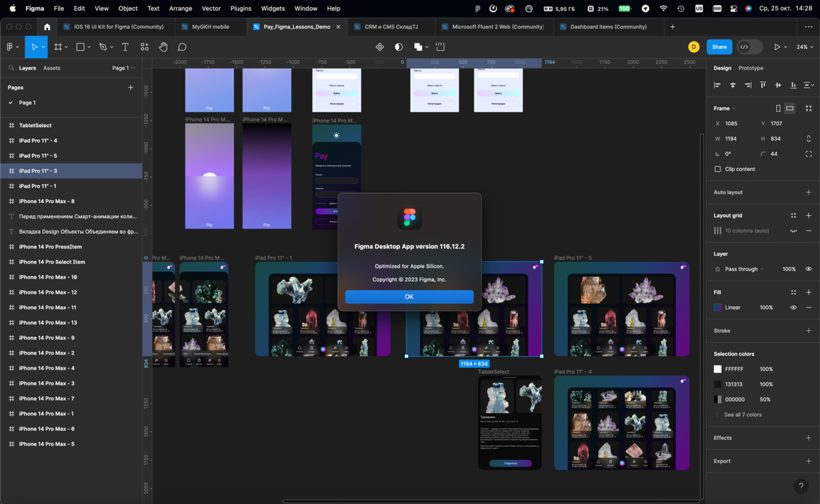Select the Frame tool

pyautogui.click(x=58, y=47)
